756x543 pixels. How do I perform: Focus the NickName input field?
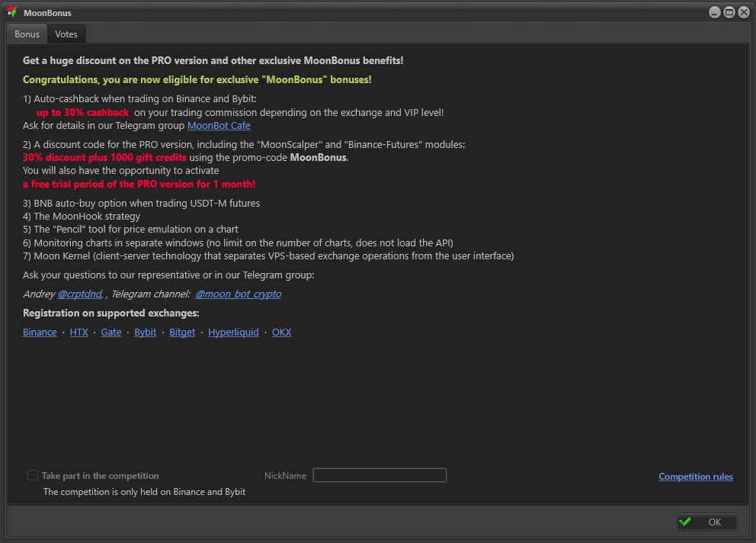click(x=380, y=475)
